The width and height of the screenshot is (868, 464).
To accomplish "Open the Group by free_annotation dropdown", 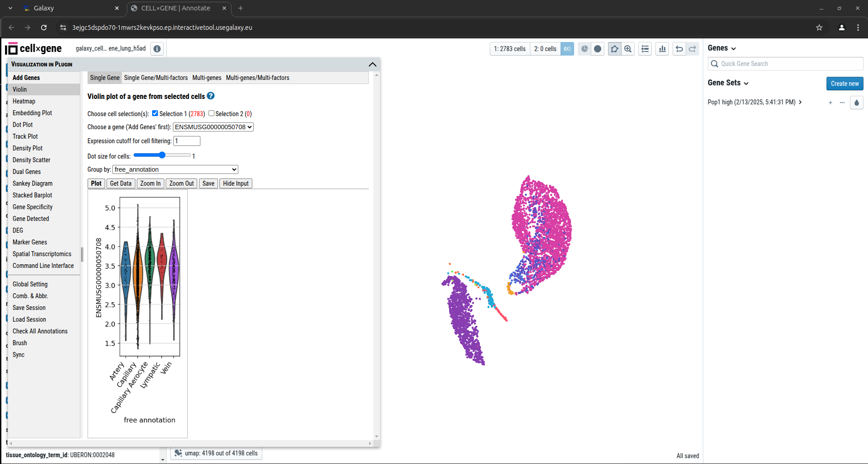I will pos(175,169).
